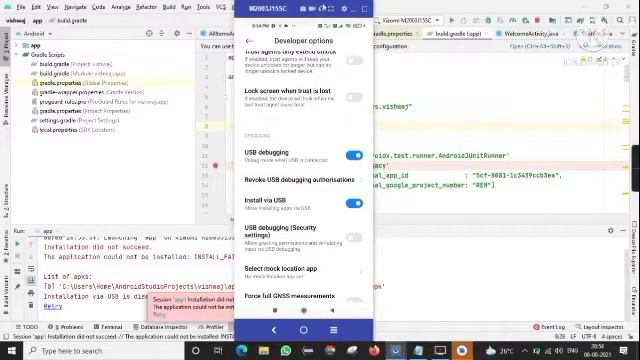This screenshot has width=640, height=360.
Task: Click the phone mirror menu button
Action: [333, 330]
